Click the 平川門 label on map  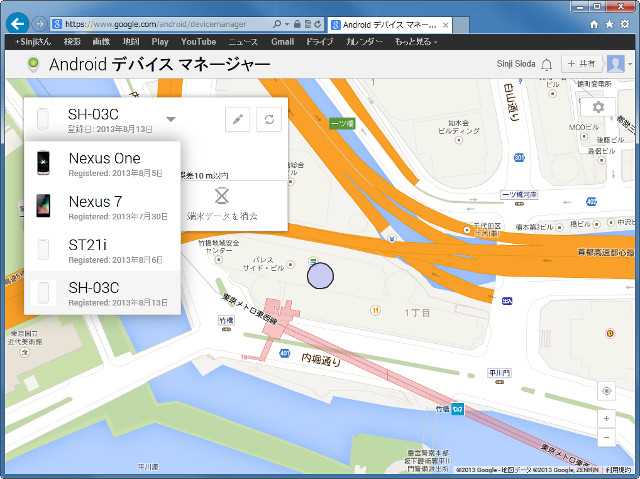pyautogui.click(x=499, y=373)
